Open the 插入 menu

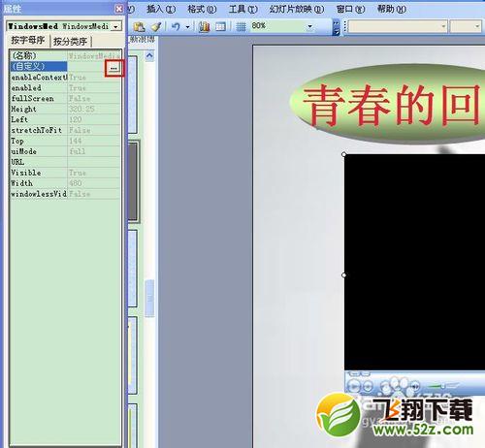(x=161, y=9)
